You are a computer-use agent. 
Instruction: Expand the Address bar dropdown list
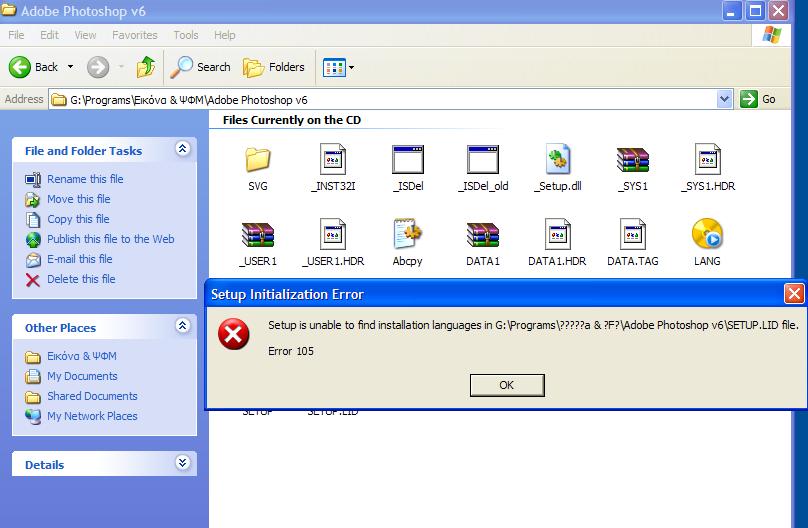(x=725, y=99)
